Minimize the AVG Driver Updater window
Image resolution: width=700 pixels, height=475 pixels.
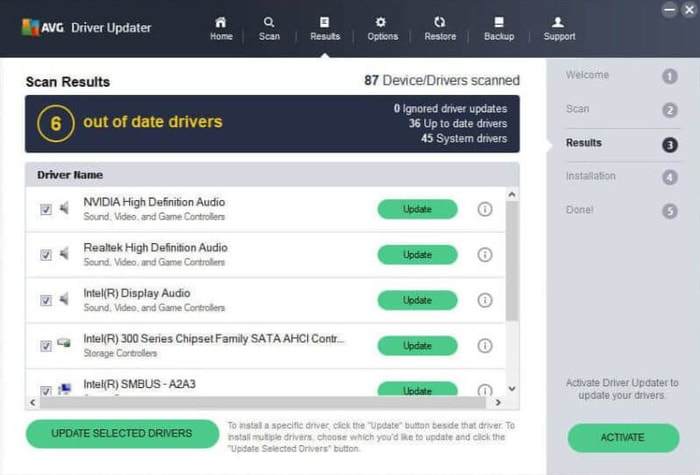669,10
